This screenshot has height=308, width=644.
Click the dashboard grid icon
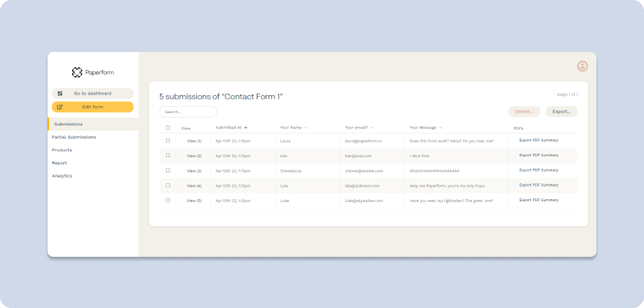(x=60, y=94)
